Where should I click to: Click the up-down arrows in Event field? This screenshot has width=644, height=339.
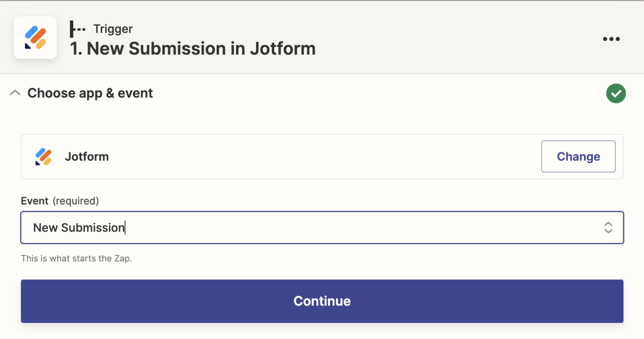click(608, 227)
